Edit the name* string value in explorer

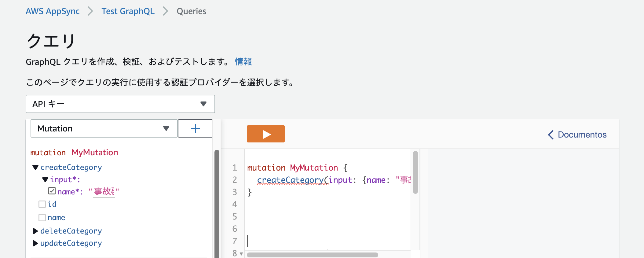104,192
